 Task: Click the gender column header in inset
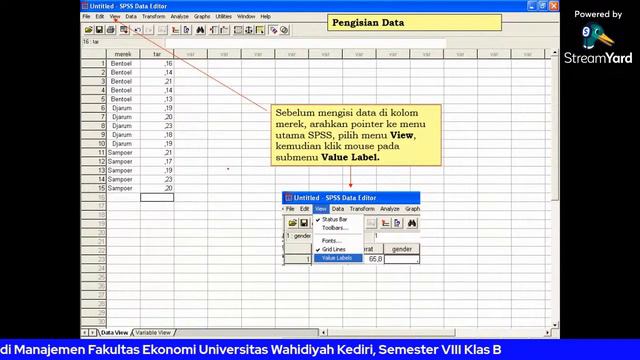coord(402,249)
